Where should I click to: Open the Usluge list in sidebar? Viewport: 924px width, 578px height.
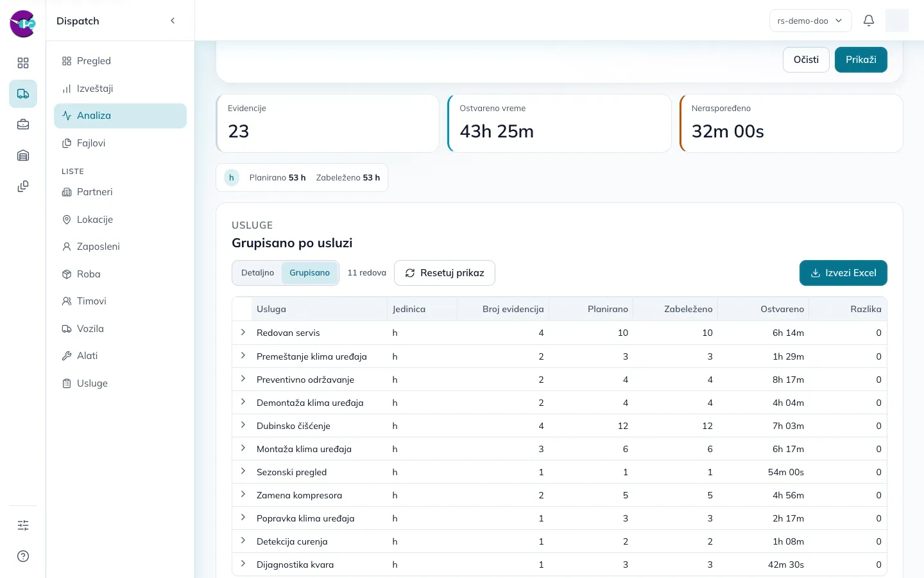[120, 383]
